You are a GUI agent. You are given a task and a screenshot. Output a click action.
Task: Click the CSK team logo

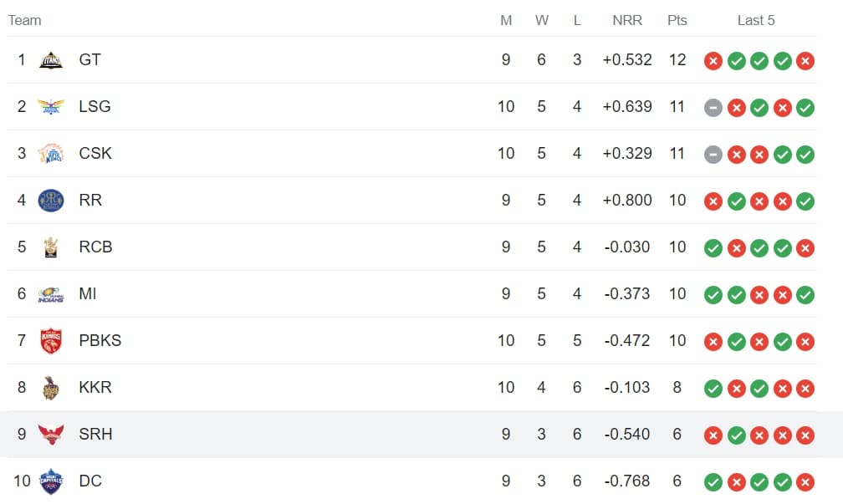[x=51, y=154]
